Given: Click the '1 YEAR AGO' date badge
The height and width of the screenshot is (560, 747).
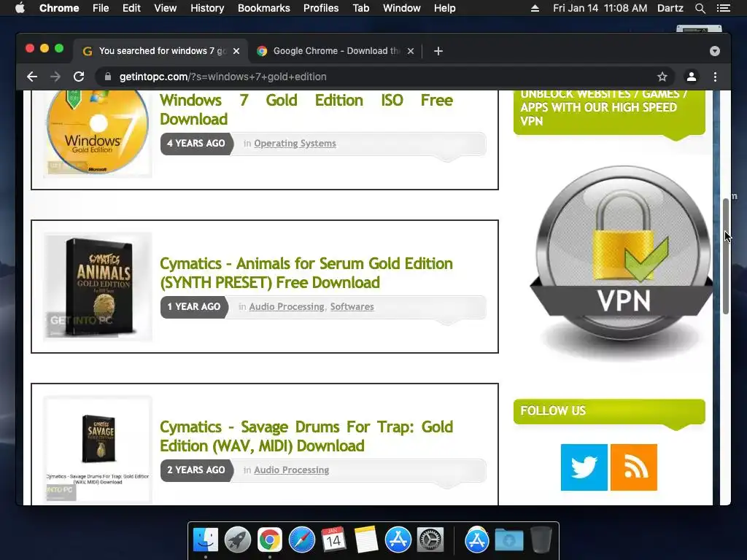Looking at the screenshot, I should (x=194, y=307).
